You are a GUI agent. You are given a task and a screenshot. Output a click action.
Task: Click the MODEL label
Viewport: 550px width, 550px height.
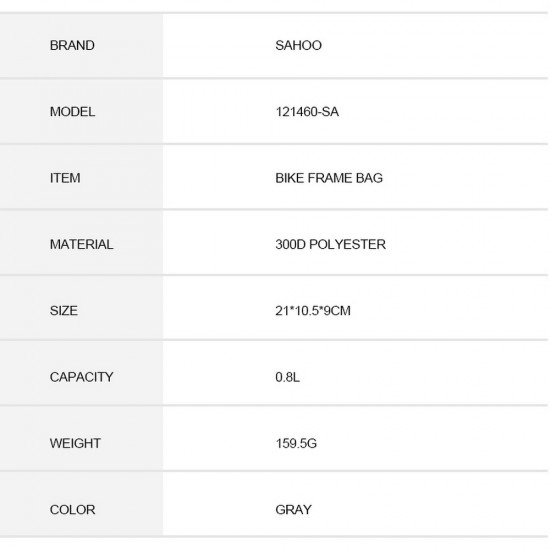click(72, 112)
